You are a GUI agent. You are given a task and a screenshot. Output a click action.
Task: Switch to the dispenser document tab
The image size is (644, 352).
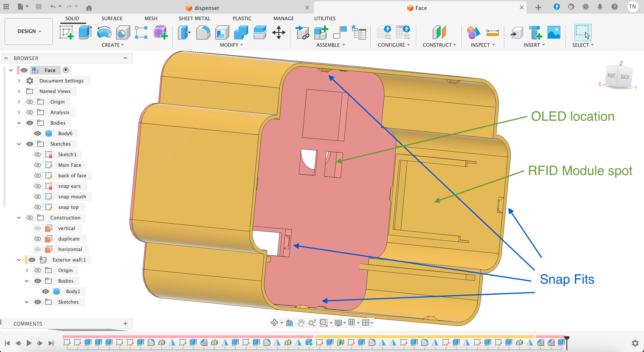pyautogui.click(x=206, y=8)
